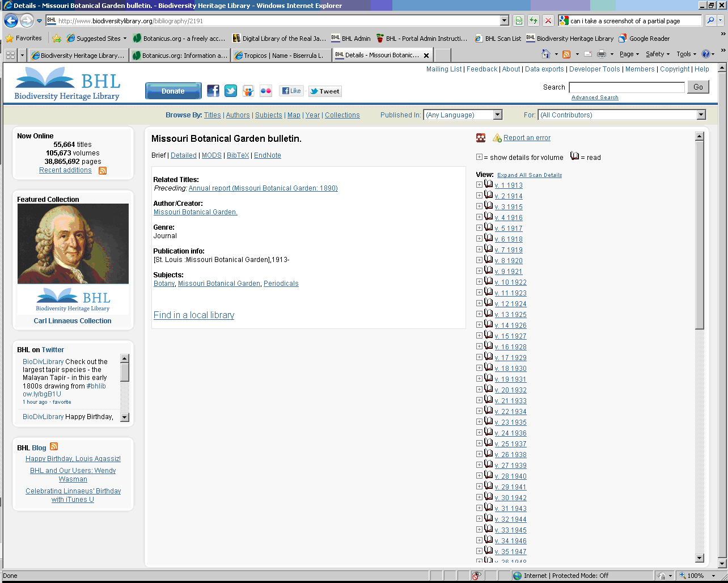Open the Find in a local library link
The image size is (728, 583).
(x=194, y=315)
